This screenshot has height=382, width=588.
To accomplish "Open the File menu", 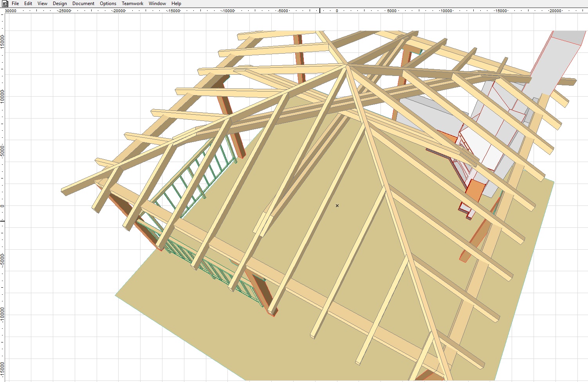I will tap(15, 4).
